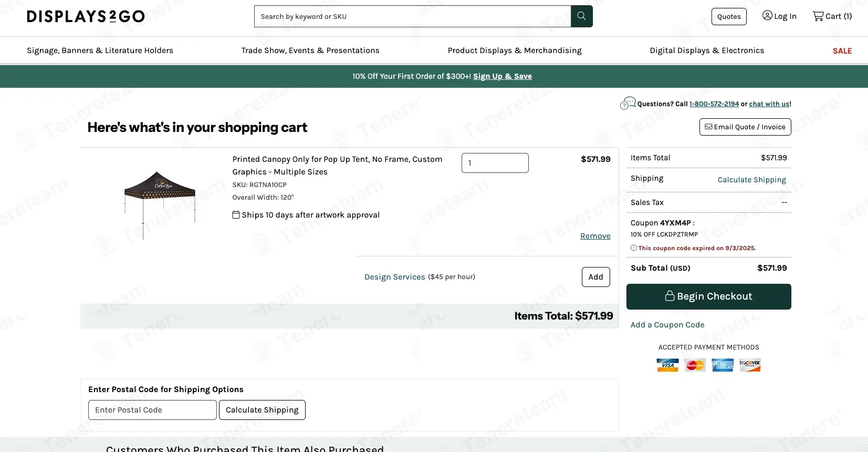Click the questions chat bubble icon
The width and height of the screenshot is (868, 452).
pyautogui.click(x=628, y=103)
